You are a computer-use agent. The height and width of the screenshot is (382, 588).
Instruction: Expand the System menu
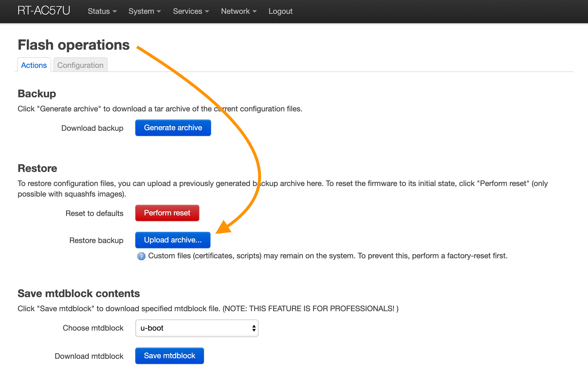(144, 11)
